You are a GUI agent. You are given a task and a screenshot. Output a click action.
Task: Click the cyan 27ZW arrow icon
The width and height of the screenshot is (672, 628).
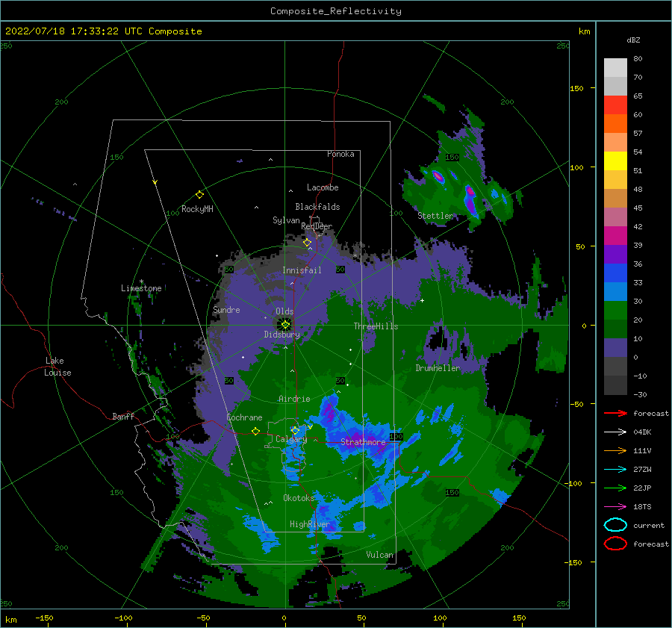tap(615, 470)
